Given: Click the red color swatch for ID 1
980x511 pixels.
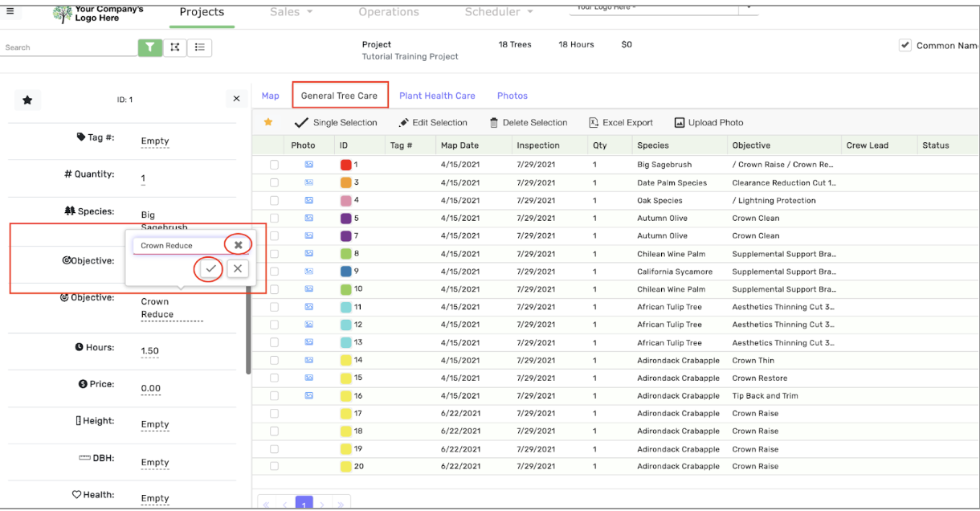Looking at the screenshot, I should click(x=346, y=165).
